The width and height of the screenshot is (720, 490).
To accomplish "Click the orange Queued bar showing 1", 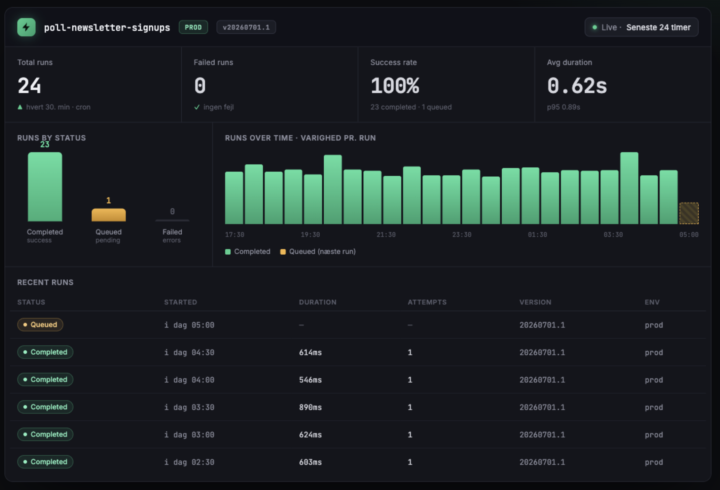I will (x=108, y=215).
